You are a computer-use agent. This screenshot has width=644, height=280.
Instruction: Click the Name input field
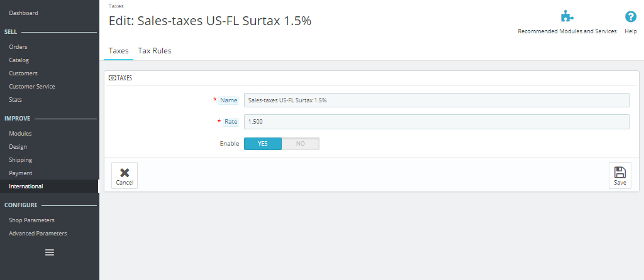click(436, 100)
